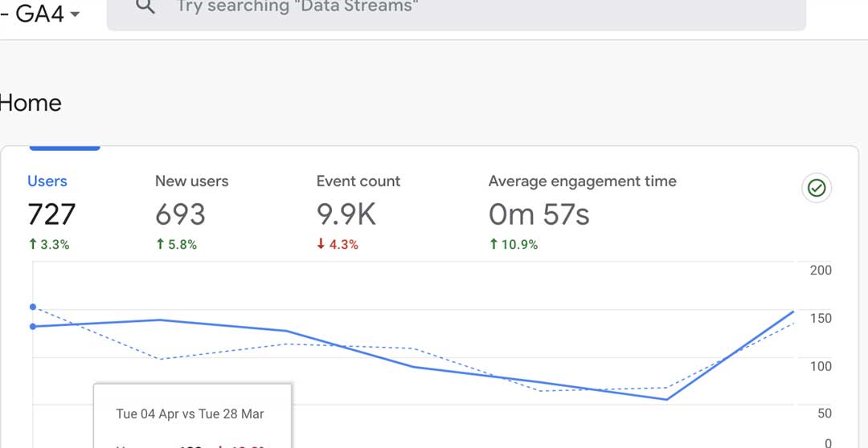This screenshot has height=448, width=868.
Task: Click the 150 axis label
Action: coord(821,319)
